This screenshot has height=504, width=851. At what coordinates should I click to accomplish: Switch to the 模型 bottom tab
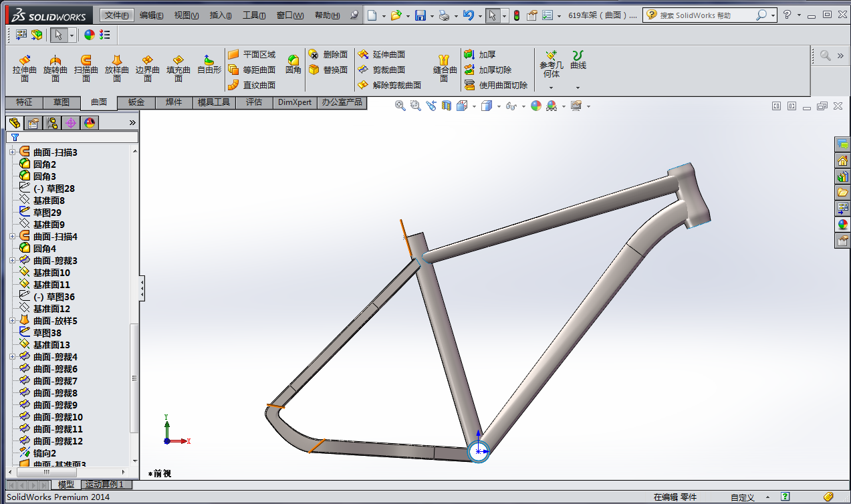66,485
